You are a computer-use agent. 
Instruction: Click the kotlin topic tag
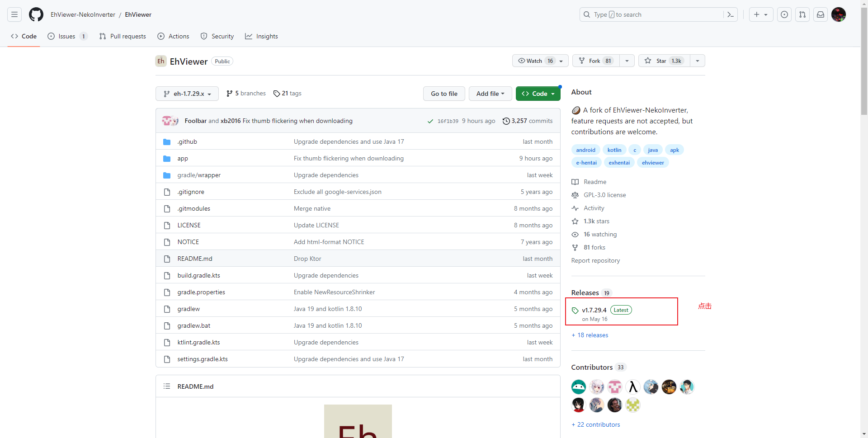pos(614,150)
